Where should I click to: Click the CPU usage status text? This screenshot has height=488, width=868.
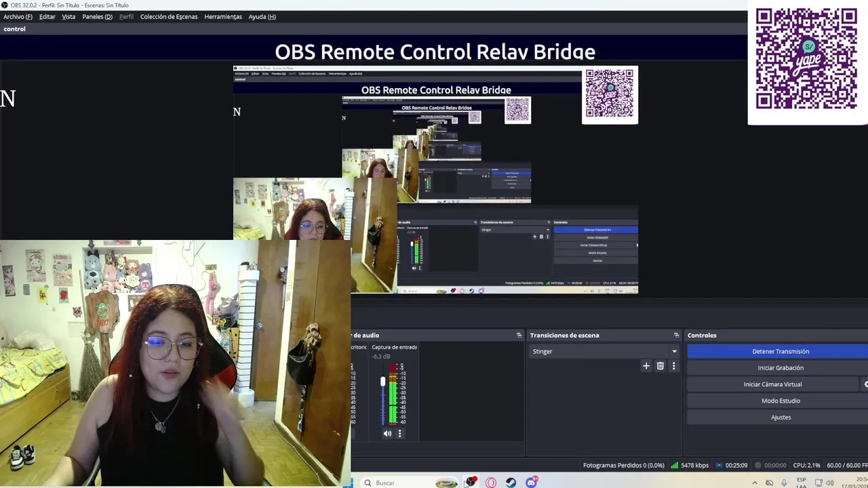coord(807,466)
